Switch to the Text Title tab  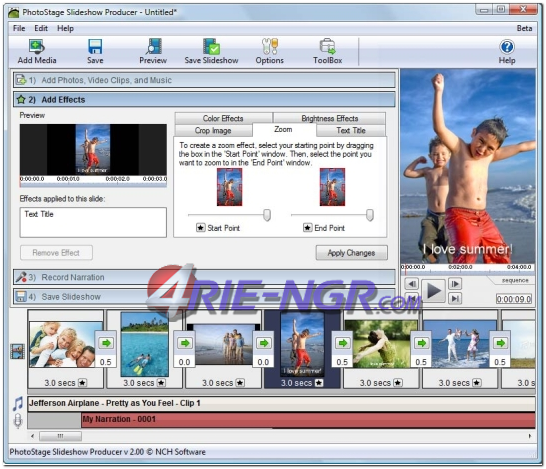(x=351, y=131)
